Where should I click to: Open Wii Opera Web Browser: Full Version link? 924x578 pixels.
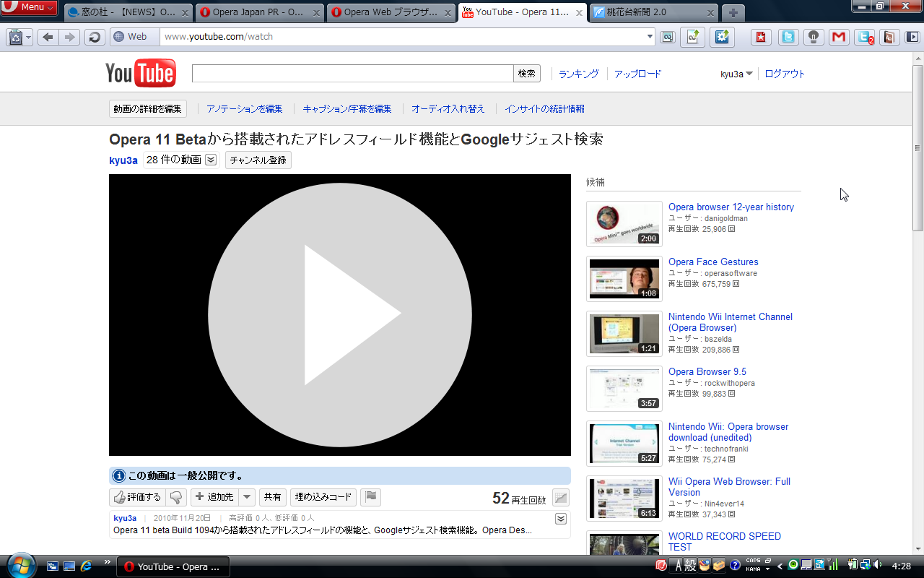(729, 487)
